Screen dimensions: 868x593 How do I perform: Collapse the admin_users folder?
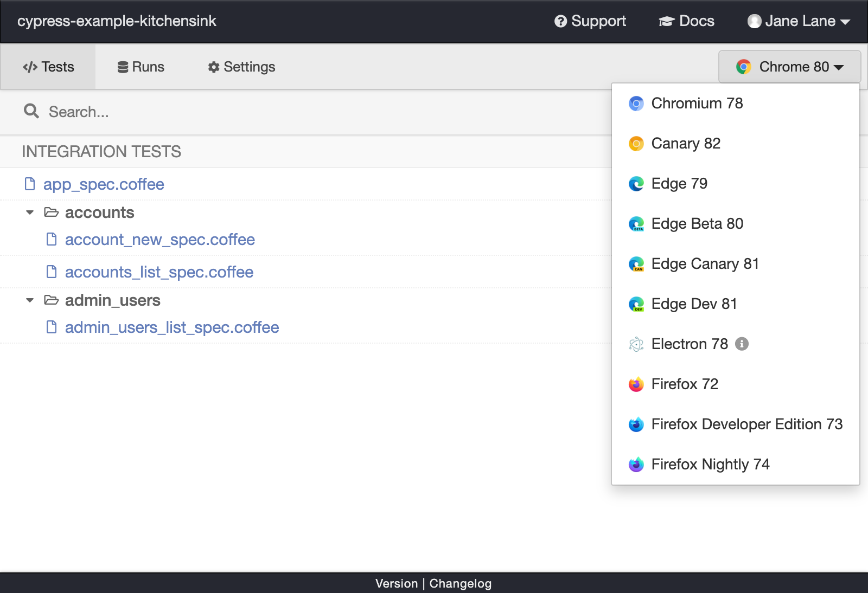point(30,300)
